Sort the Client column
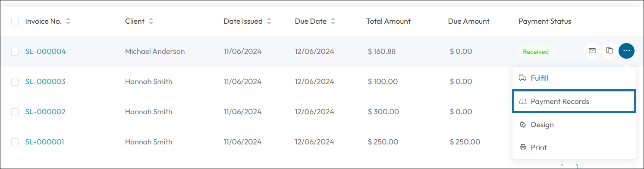This screenshot has width=644, height=169. coord(151,21)
